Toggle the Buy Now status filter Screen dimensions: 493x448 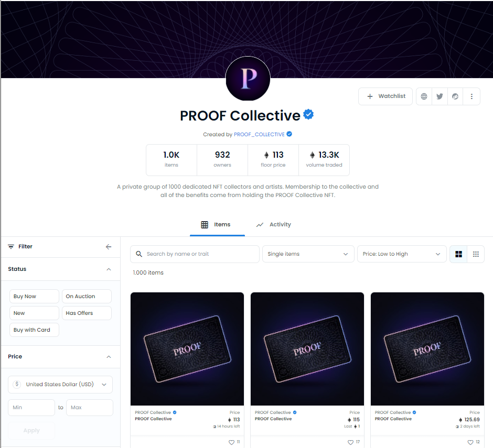pos(34,296)
